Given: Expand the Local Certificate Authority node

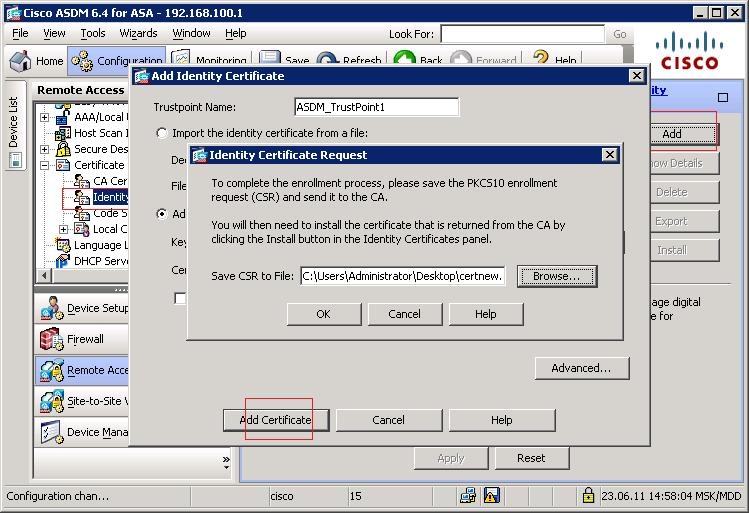Looking at the screenshot, I should pos(64,230).
